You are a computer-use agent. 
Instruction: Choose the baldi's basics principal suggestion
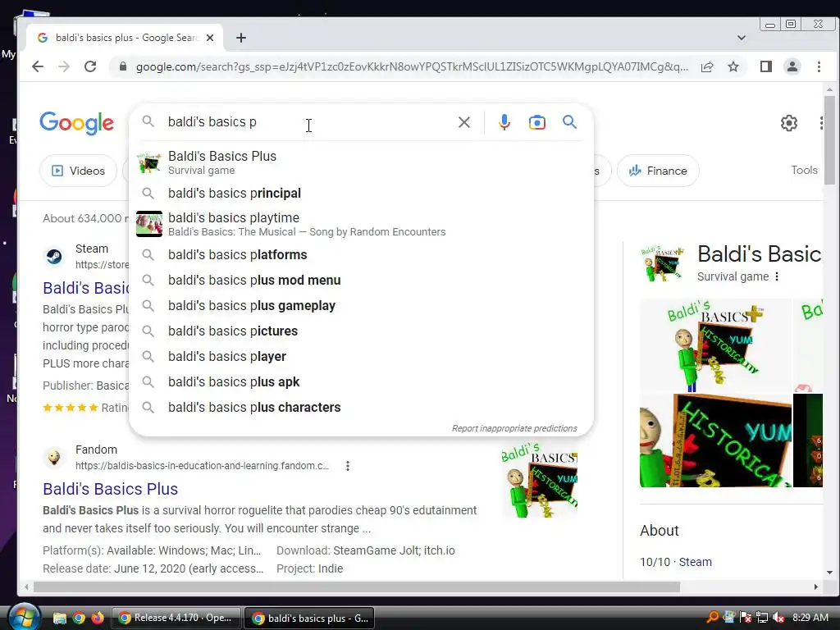point(361,193)
